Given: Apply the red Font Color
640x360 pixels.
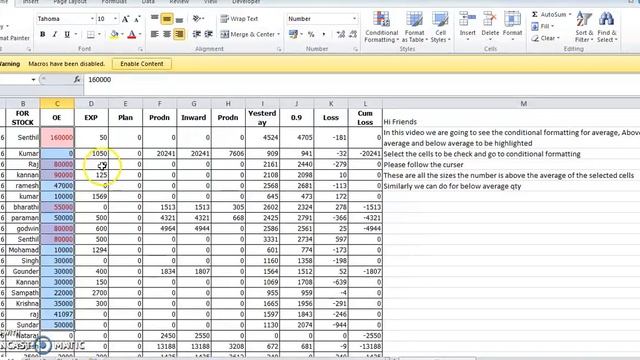Looking at the screenshot, I should (131, 35).
